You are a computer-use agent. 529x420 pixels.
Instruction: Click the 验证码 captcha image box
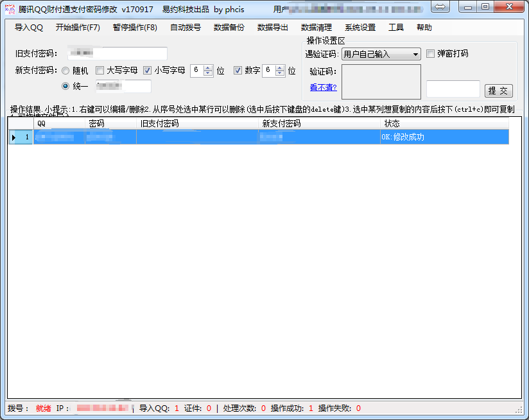(x=381, y=82)
